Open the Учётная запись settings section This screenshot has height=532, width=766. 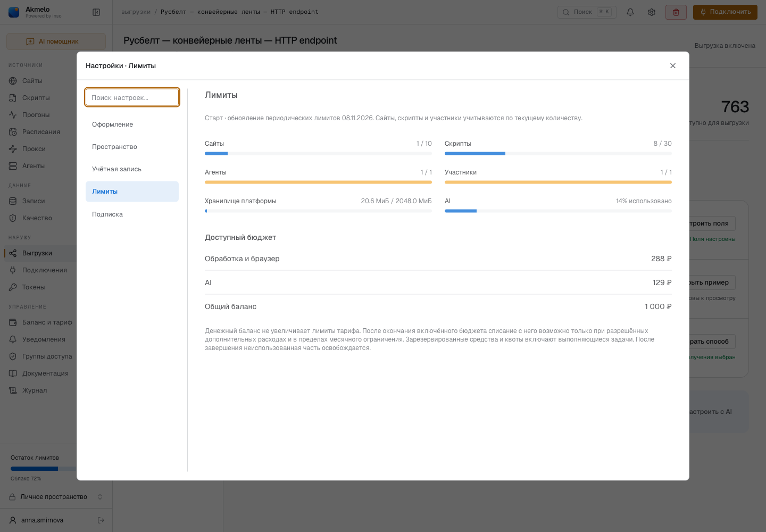click(132, 169)
